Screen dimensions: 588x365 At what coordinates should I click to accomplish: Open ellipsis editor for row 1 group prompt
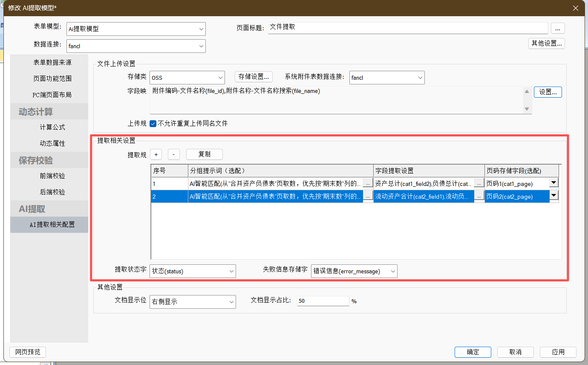pos(368,183)
